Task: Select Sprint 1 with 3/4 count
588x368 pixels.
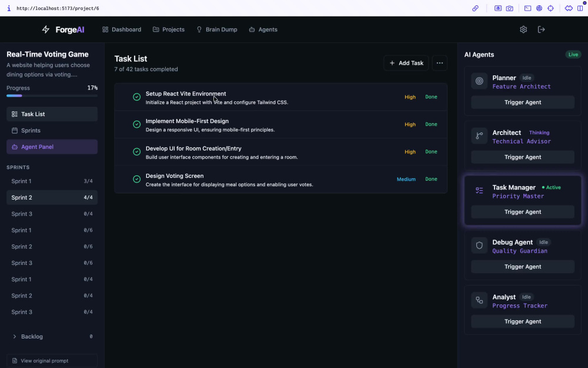Action: pos(52,181)
